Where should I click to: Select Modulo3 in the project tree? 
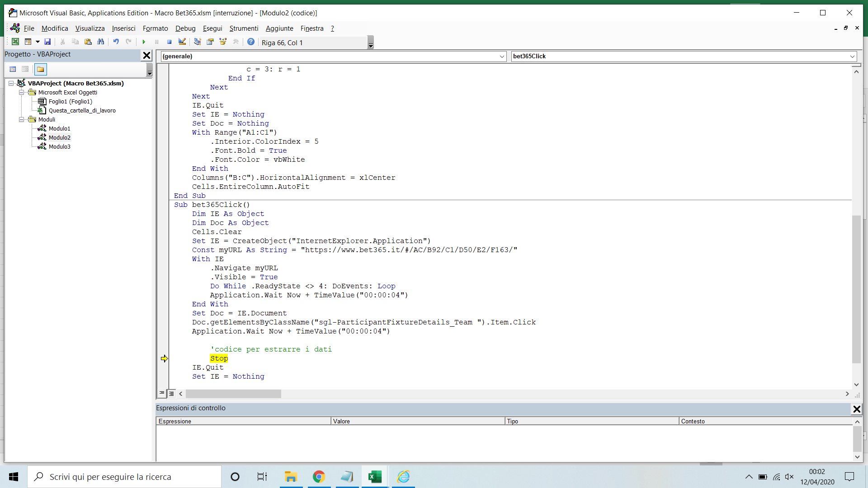59,147
